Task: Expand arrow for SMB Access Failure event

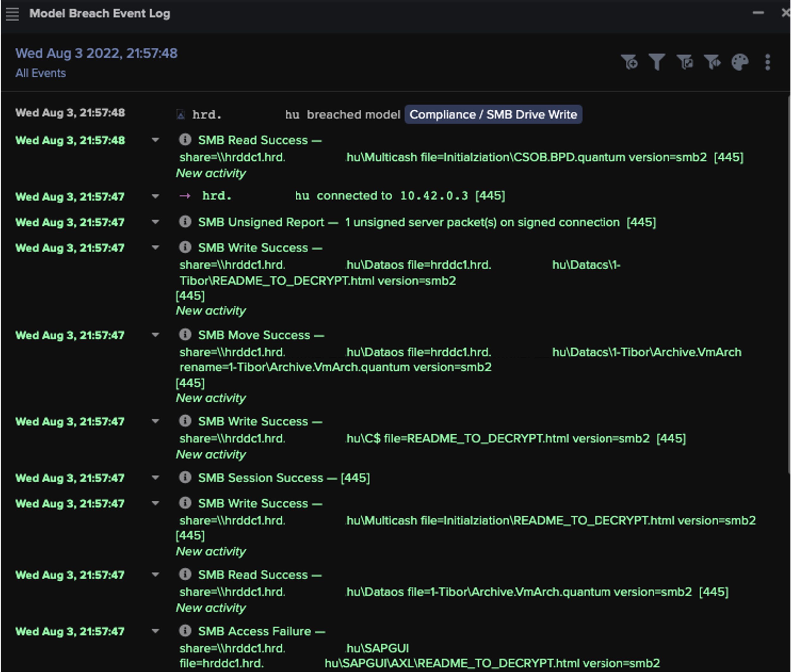Action: [x=155, y=631]
